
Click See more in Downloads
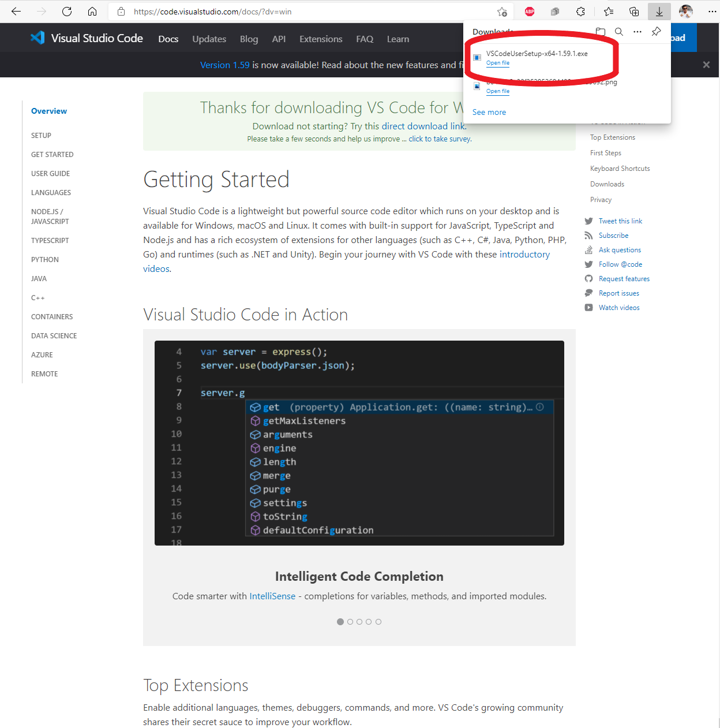click(489, 112)
